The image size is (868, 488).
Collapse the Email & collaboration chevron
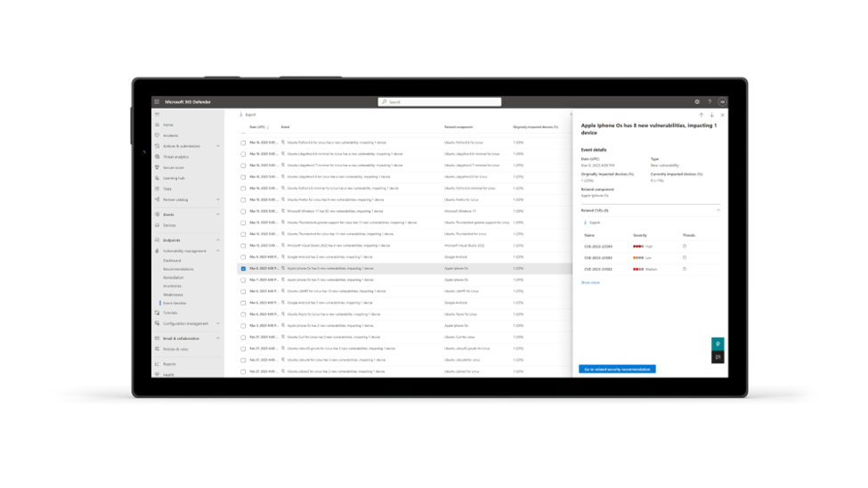coord(218,338)
